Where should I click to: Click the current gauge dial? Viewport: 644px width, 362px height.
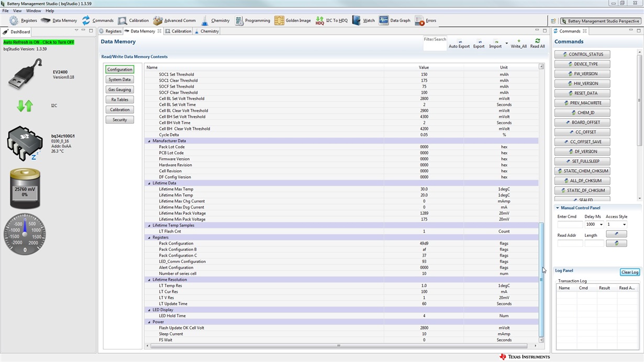pyautogui.click(x=25, y=234)
